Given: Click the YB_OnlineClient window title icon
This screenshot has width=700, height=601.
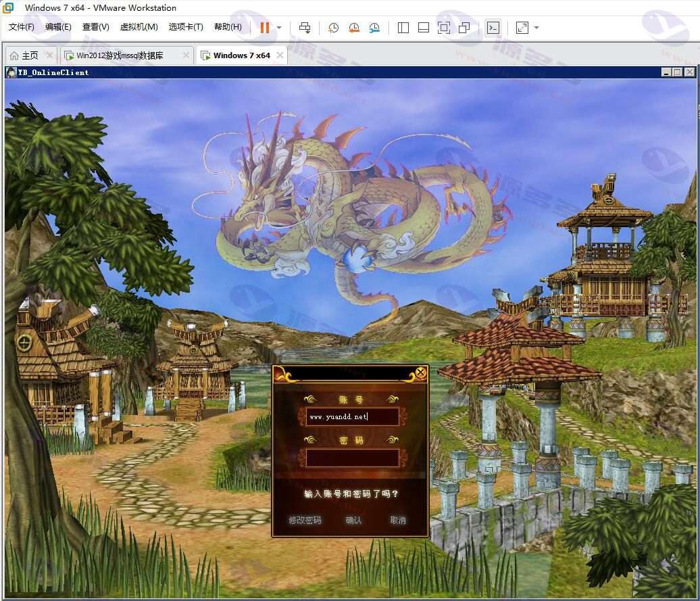Looking at the screenshot, I should point(11,72).
